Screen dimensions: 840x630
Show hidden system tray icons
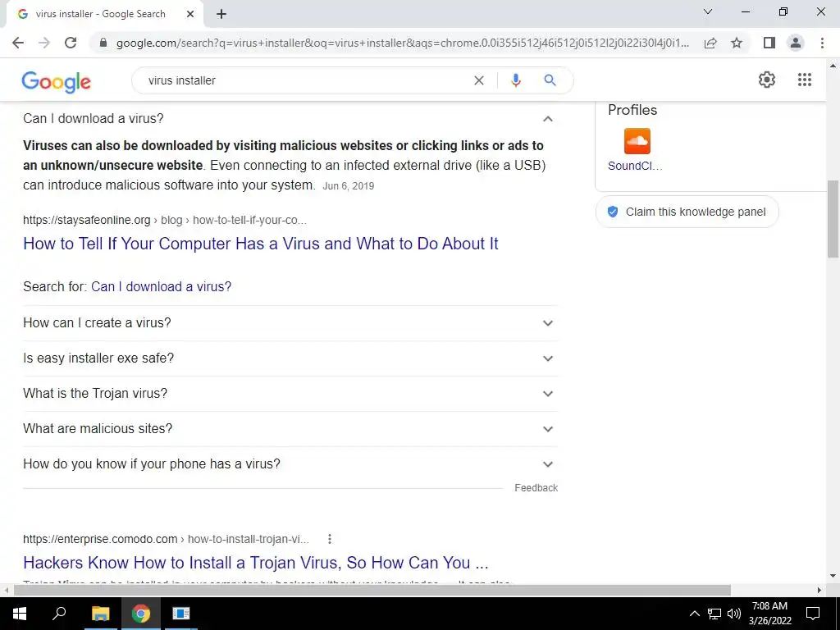[694, 614]
